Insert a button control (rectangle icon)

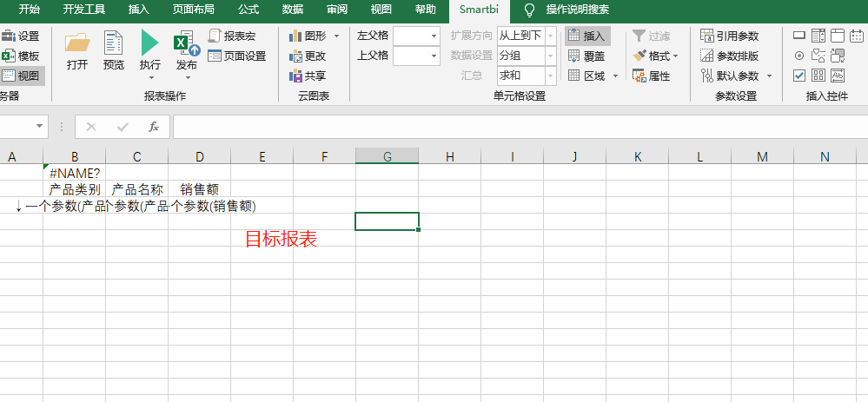point(798,36)
